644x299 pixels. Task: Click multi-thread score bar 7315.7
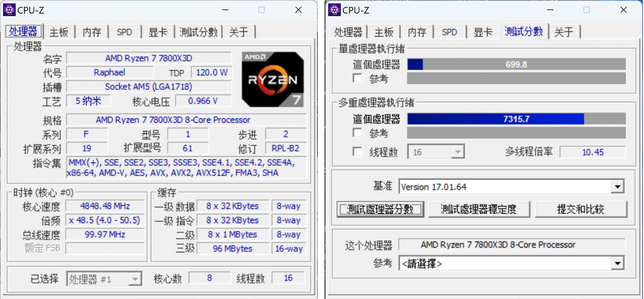click(517, 119)
